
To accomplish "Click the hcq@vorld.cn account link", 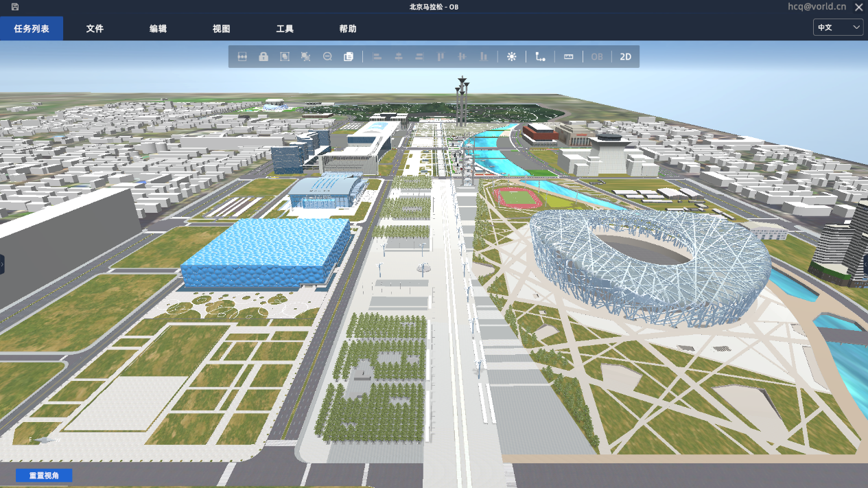I will (x=817, y=7).
